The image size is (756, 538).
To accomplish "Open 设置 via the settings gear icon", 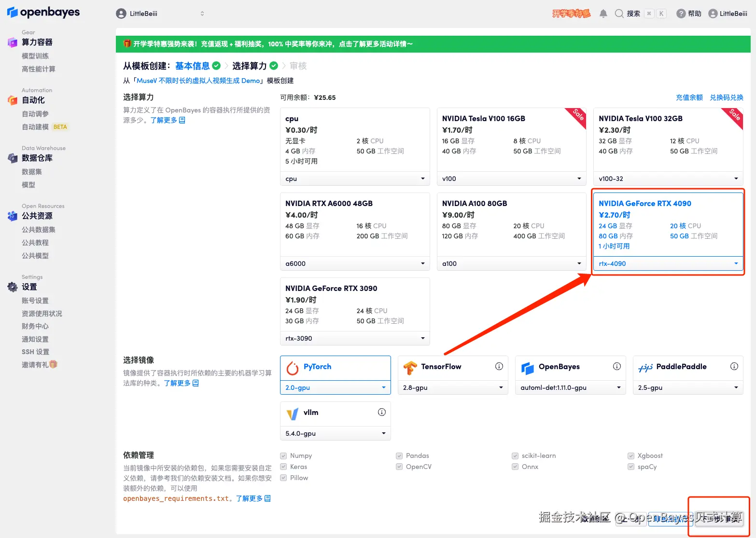I will pos(12,286).
